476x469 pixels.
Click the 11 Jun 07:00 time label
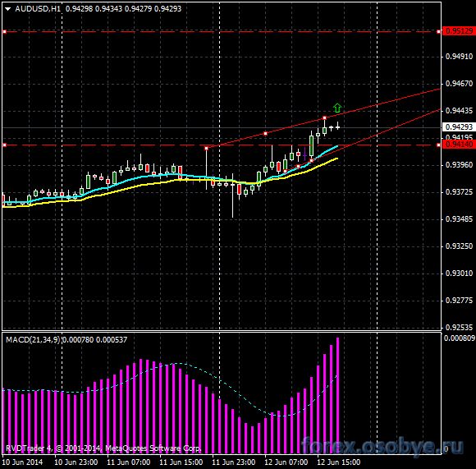(x=128, y=462)
